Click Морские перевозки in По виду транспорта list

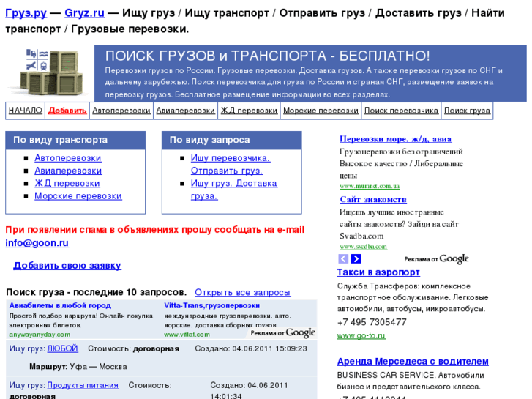[x=78, y=196]
